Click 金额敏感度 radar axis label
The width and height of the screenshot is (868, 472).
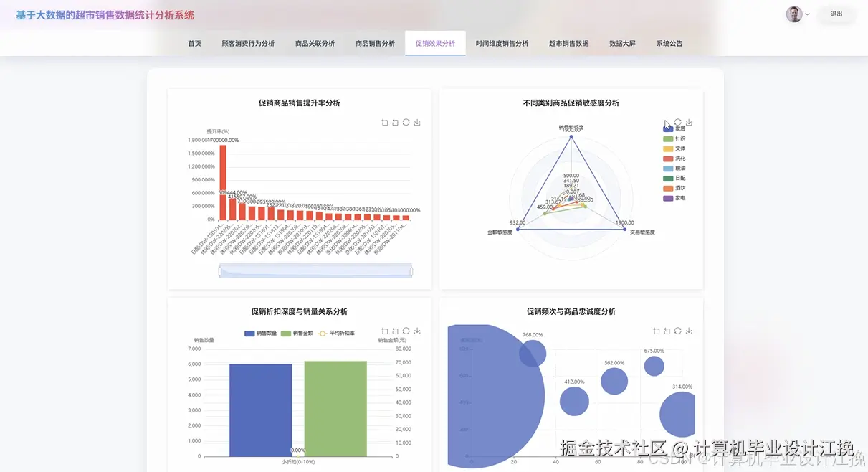[x=500, y=232]
